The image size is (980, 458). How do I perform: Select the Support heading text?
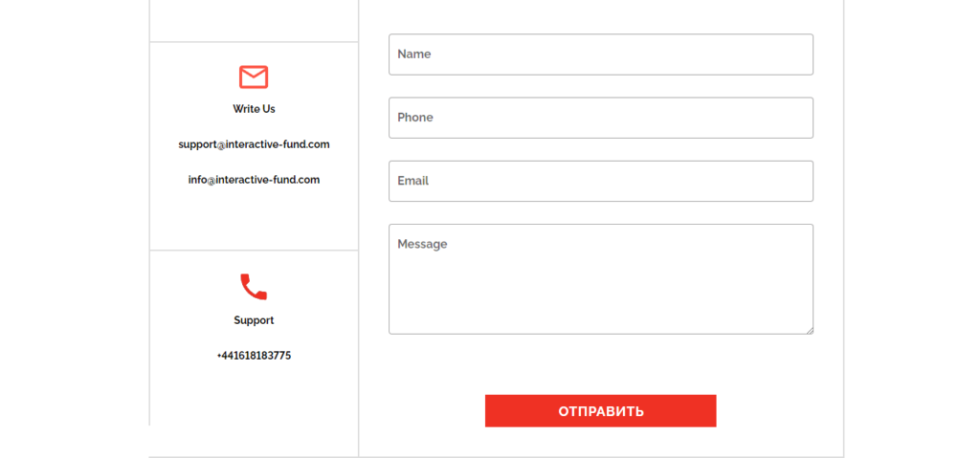[x=254, y=320]
